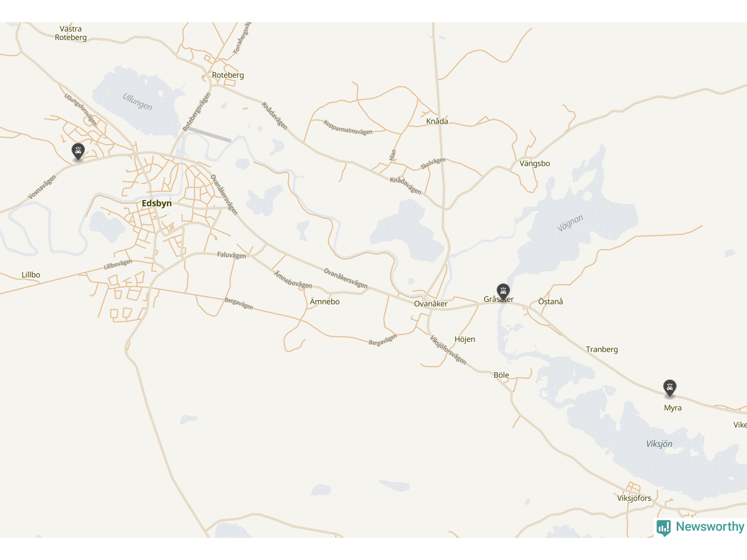
Task: Select the Lillbo place label
Action: click(31, 275)
